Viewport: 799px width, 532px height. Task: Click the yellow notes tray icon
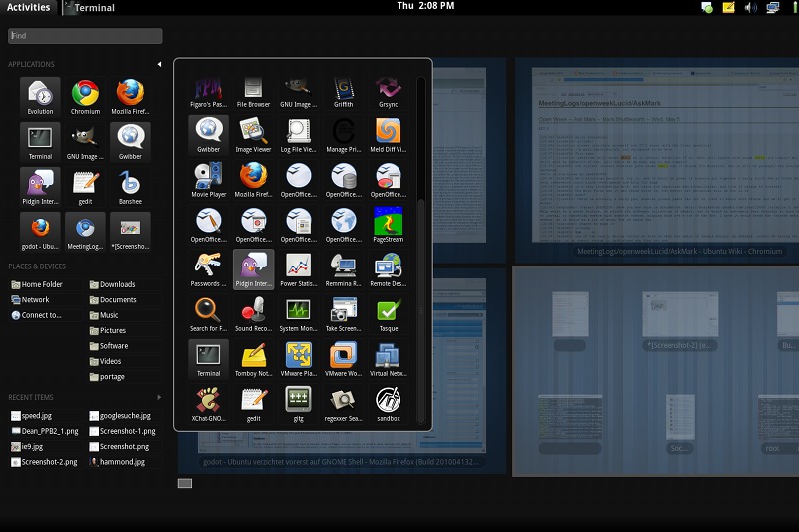pyautogui.click(x=728, y=7)
